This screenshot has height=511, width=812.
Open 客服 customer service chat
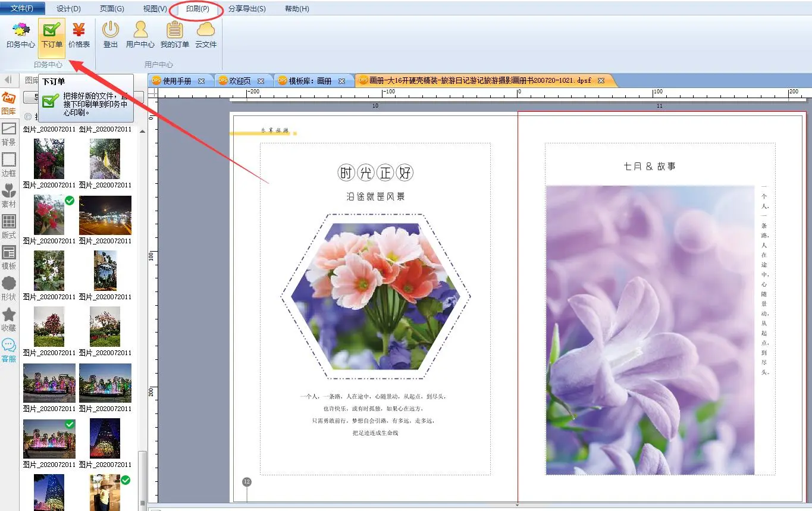point(9,350)
